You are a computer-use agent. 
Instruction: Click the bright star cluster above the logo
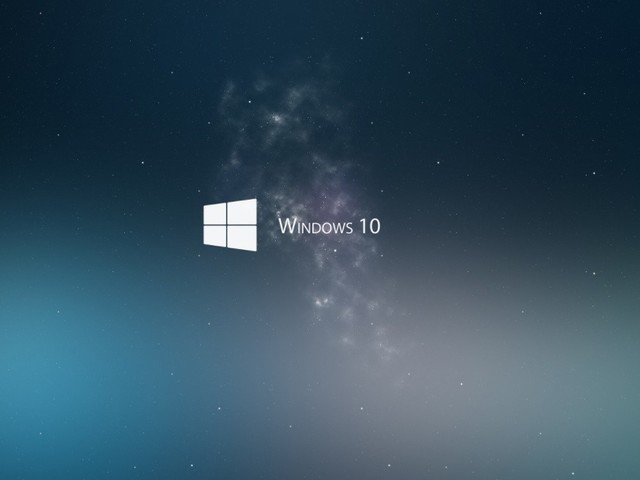point(275,118)
